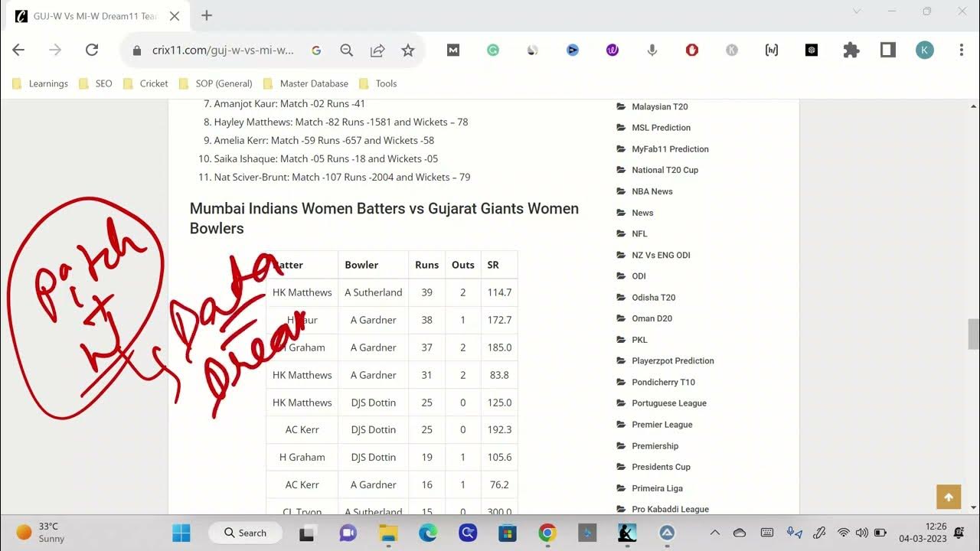Open Chrome three-dot menu

(x=962, y=50)
